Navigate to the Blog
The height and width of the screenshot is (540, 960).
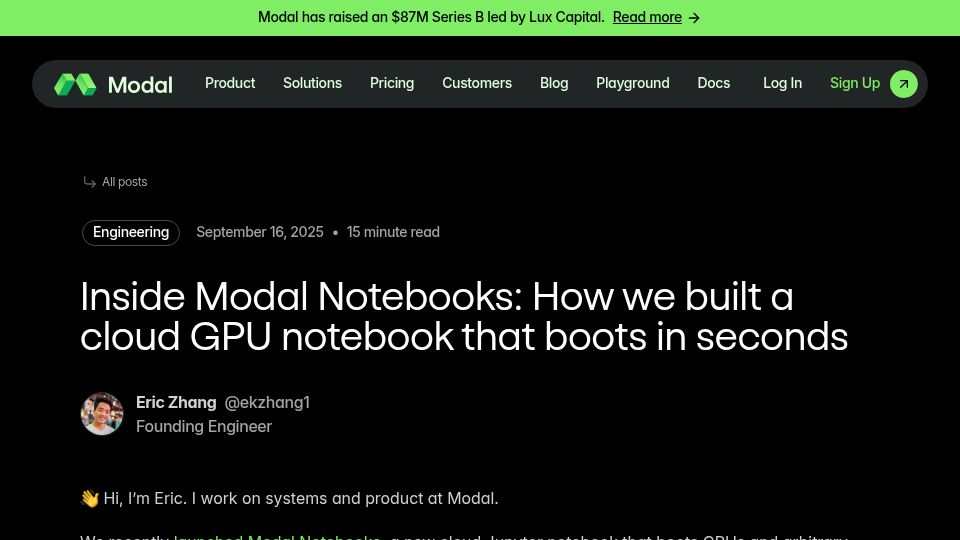[x=554, y=83]
